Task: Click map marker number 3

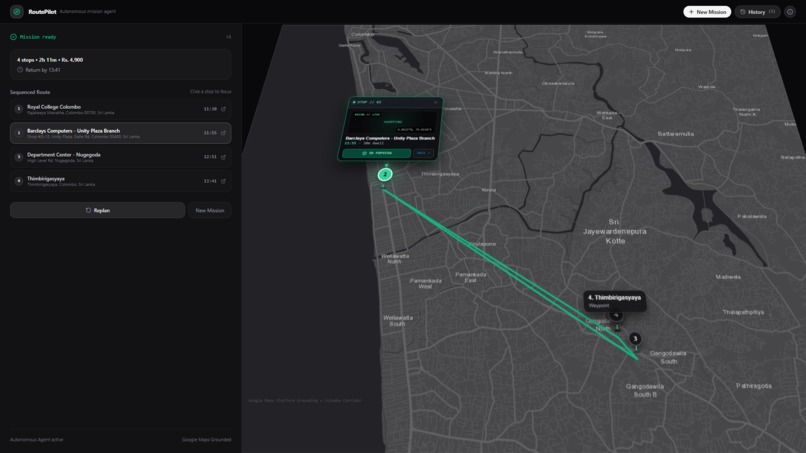Action: coord(635,338)
